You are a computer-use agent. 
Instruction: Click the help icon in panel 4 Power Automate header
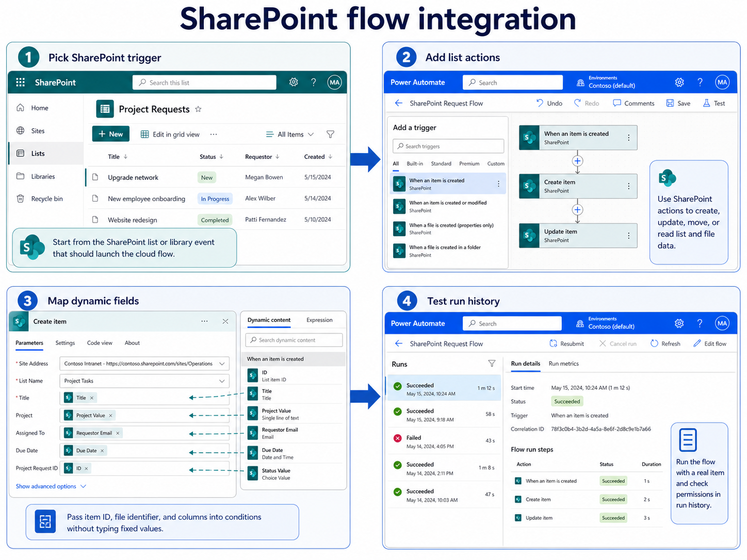700,323
